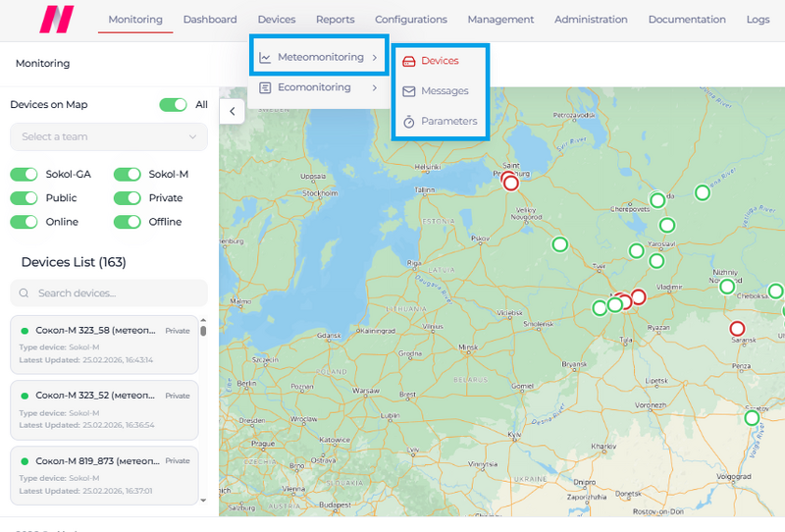Select the green marker near Cheboksary
Screen dimensions: 785x532
(775, 291)
